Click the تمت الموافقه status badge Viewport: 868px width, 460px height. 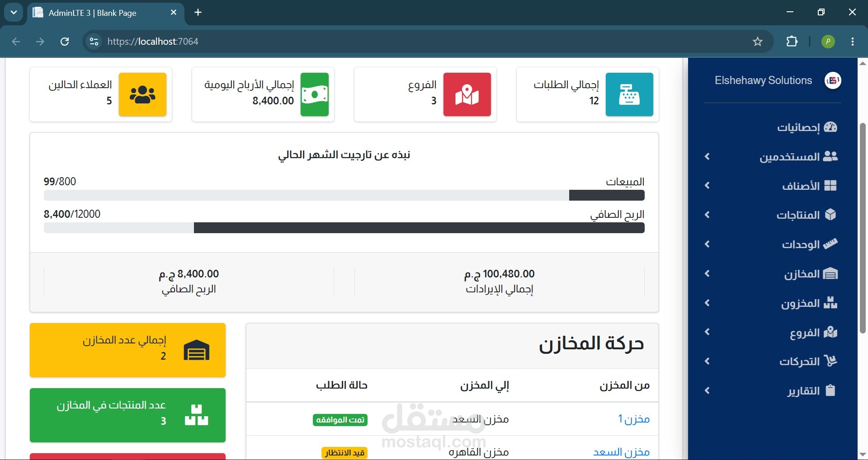[x=340, y=420]
